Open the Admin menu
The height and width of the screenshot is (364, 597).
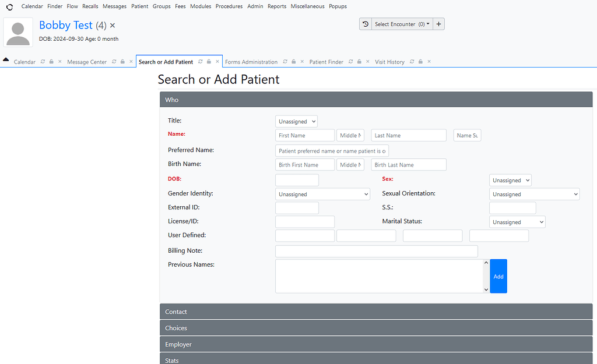pyautogui.click(x=255, y=6)
